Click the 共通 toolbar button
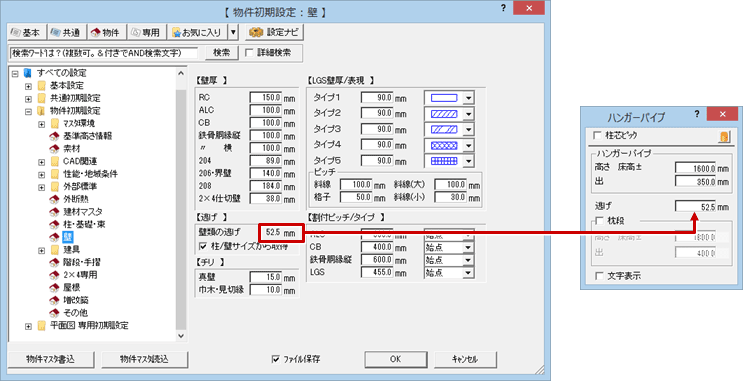This screenshot has width=743, height=381. pyautogui.click(x=66, y=33)
